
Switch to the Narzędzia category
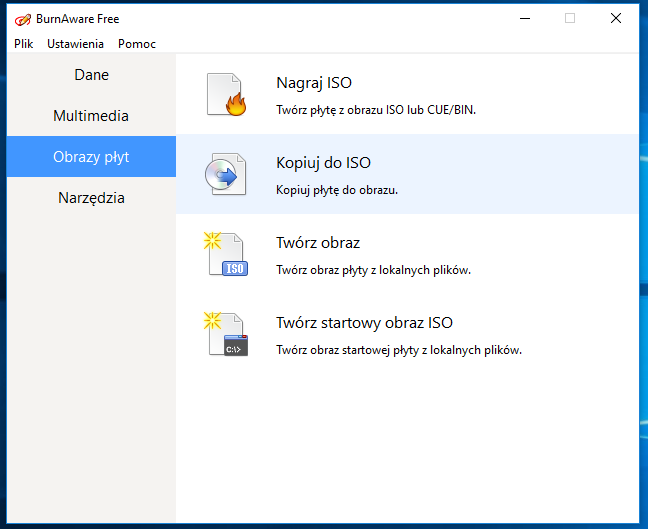point(91,198)
